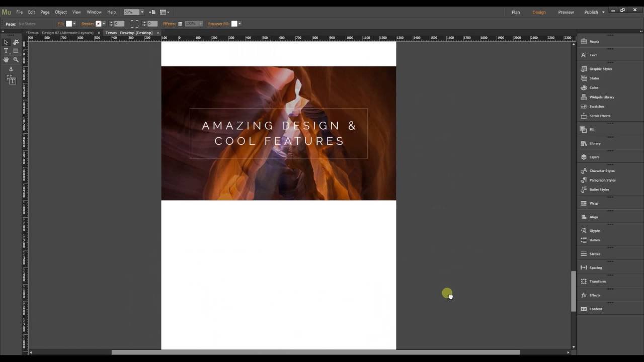Open the File menu

click(x=19, y=12)
